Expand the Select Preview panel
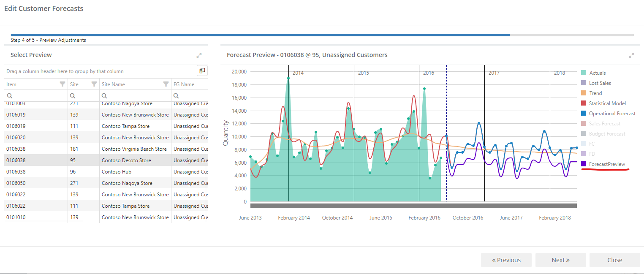 (199, 55)
